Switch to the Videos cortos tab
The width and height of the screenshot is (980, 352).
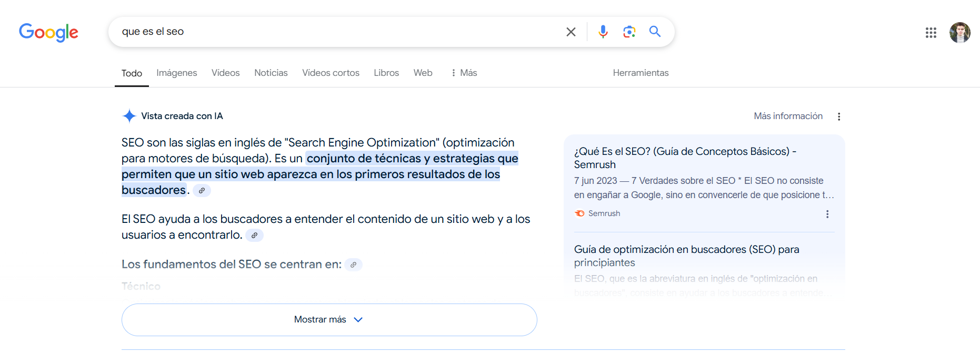[331, 73]
